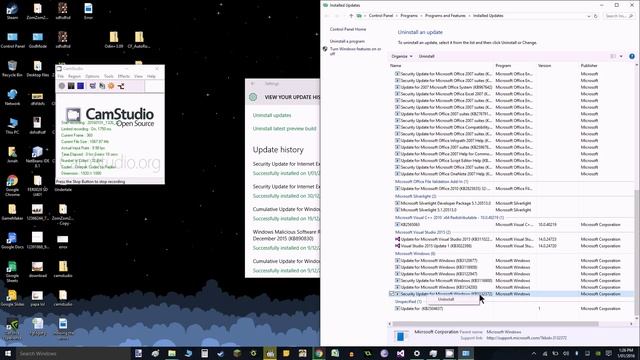Viewport: 640px width, 360px height.
Task: Open CamStudio Region menu
Action: click(74, 76)
